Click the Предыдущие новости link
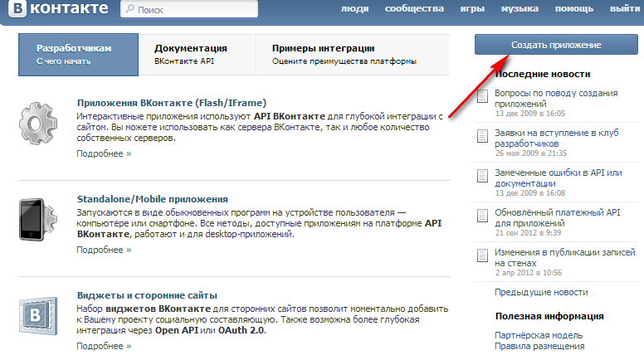 click(541, 292)
